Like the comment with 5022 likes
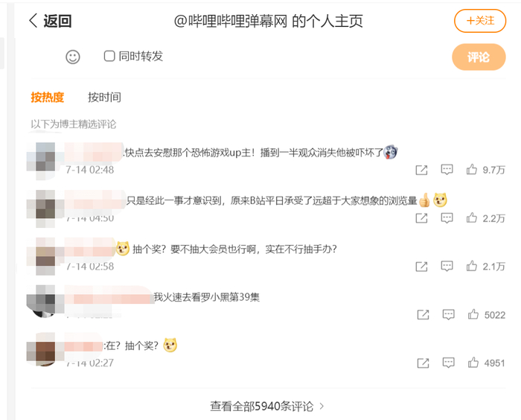Screen dimensions: 521x420 pyautogui.click(x=473, y=314)
